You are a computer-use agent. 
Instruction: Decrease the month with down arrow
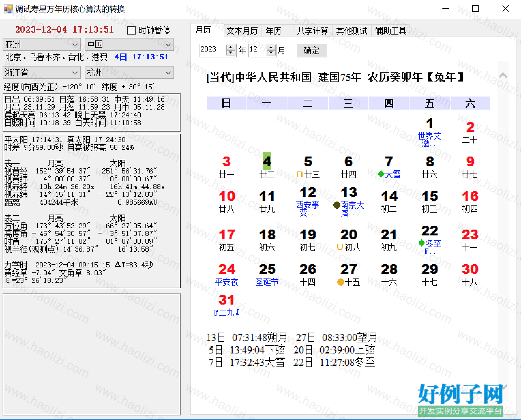click(271, 53)
